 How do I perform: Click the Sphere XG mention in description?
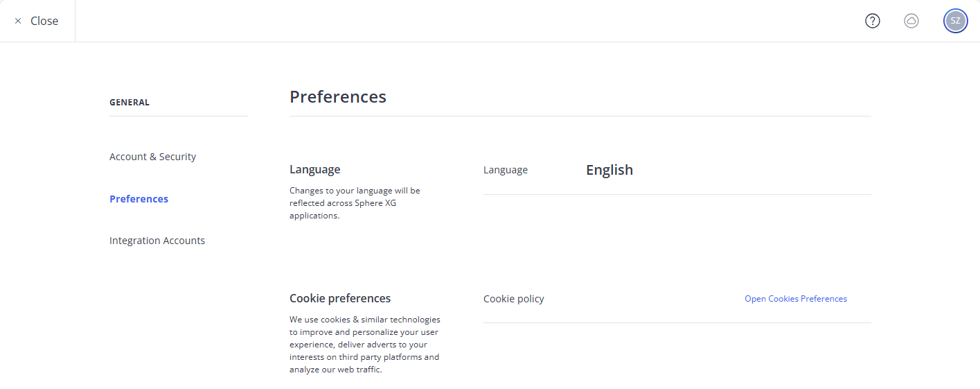[375, 203]
